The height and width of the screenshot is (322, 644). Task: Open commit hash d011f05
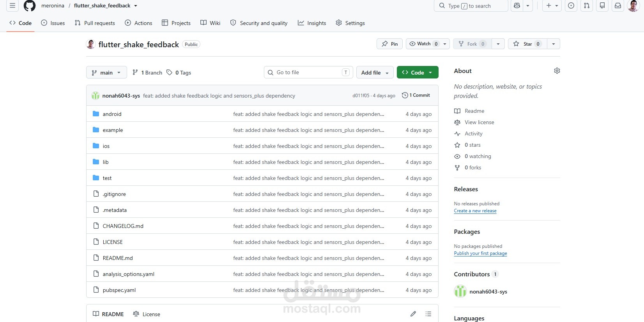(x=361, y=96)
